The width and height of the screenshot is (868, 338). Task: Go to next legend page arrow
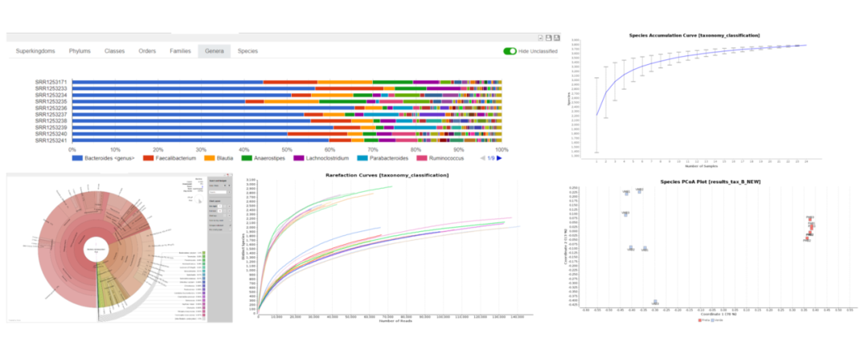[499, 158]
